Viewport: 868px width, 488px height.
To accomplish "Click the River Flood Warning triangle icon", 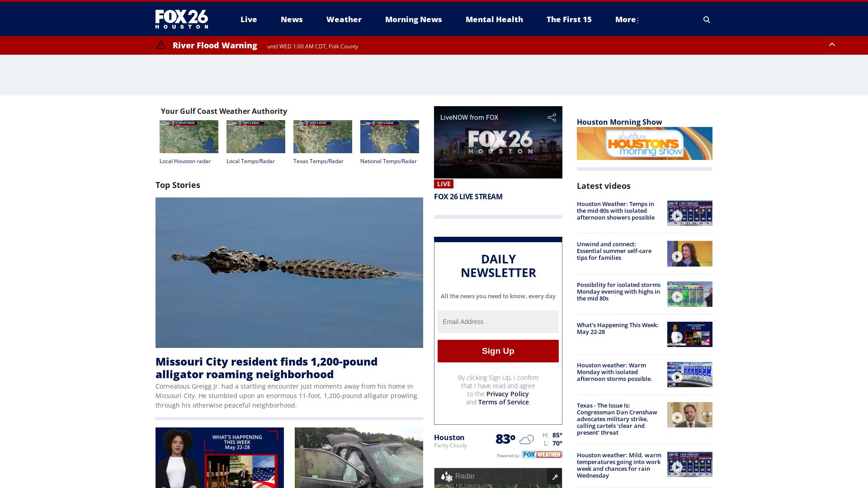I will coord(161,45).
